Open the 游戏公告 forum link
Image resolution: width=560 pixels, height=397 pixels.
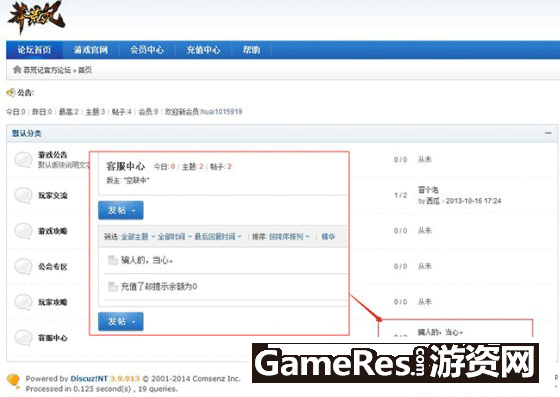coord(53,155)
